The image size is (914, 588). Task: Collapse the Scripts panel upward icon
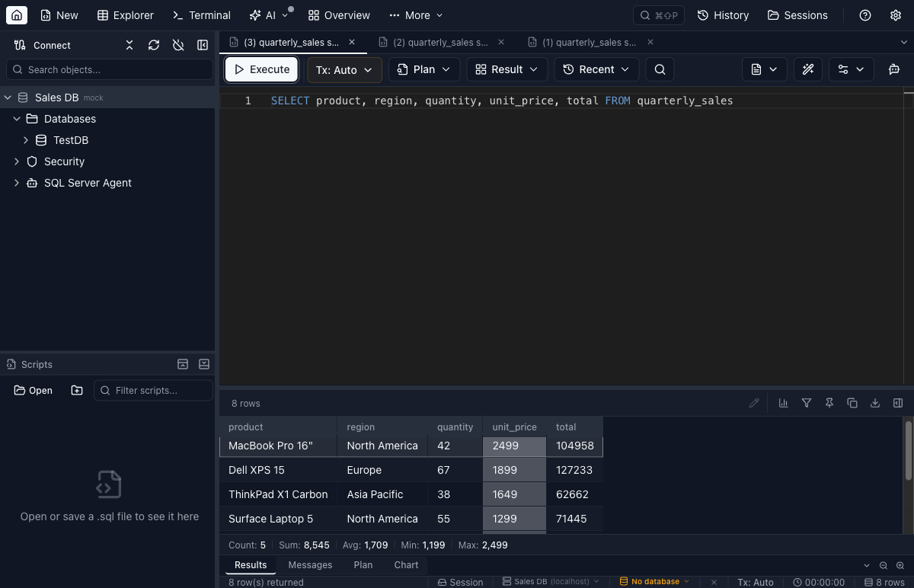tap(183, 364)
